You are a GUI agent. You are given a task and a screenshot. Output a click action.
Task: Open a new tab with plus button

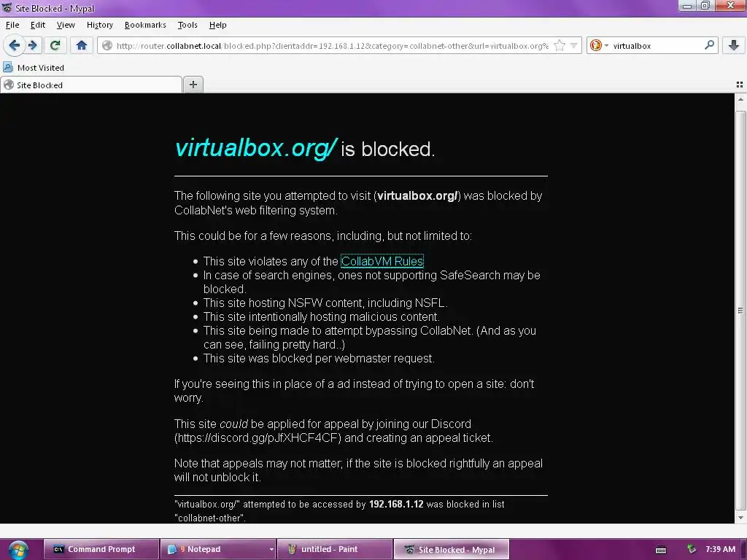click(193, 85)
